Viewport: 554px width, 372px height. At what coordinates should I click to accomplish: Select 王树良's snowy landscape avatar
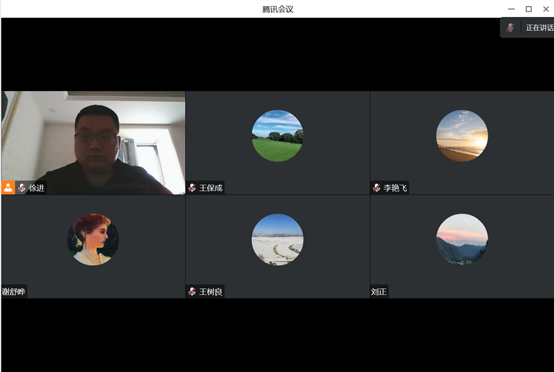point(277,239)
